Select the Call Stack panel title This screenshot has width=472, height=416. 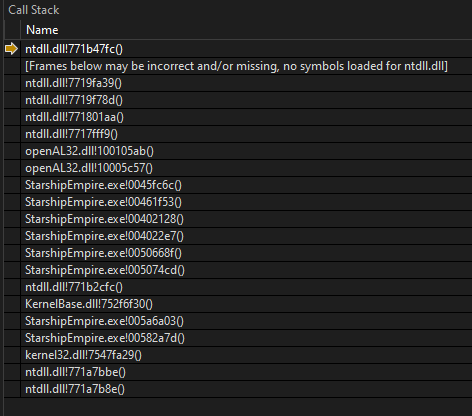coord(34,10)
